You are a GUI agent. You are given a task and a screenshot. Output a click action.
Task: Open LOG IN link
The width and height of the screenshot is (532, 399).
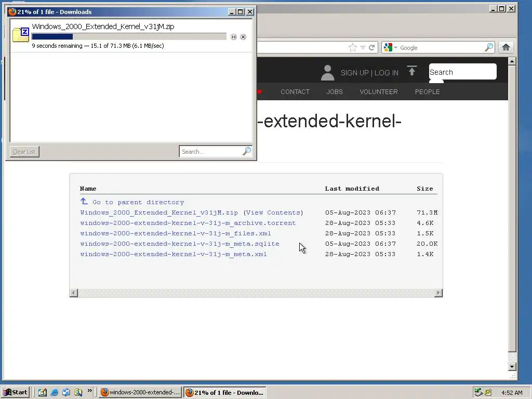(387, 73)
